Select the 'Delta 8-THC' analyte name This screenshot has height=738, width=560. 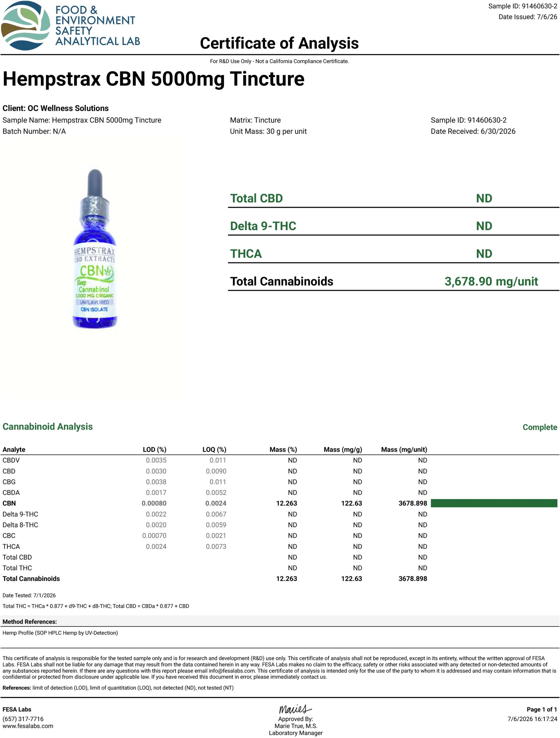pos(20,525)
